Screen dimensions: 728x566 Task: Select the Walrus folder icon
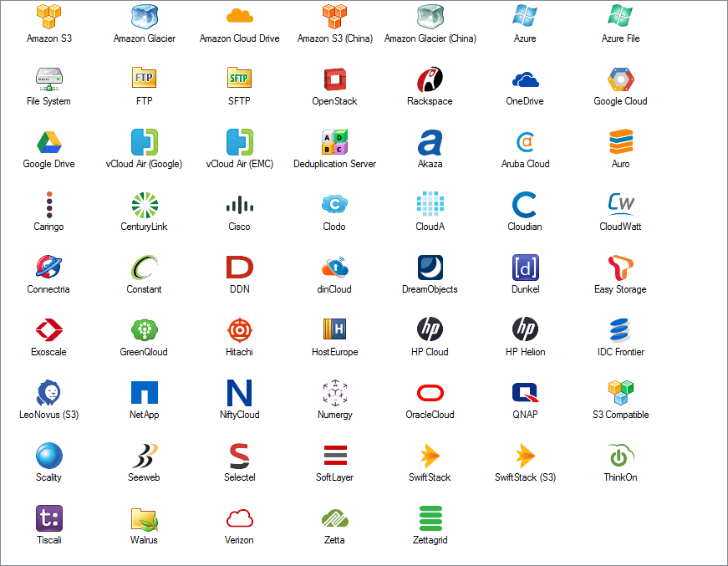[145, 519]
